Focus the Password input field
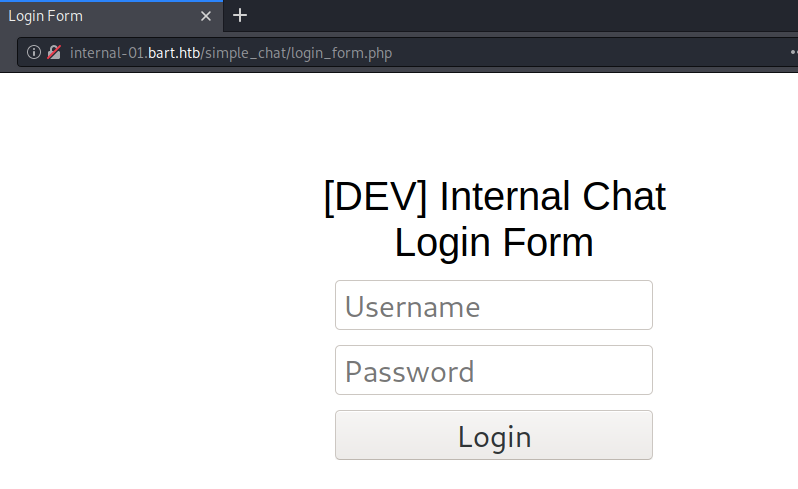 [x=493, y=371]
